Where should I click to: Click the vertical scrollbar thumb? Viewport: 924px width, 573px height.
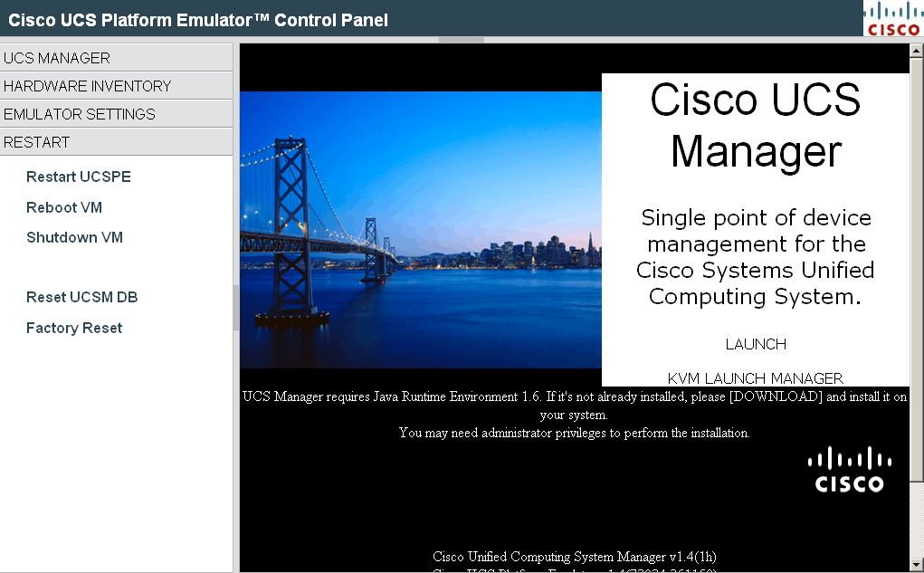[917, 270]
